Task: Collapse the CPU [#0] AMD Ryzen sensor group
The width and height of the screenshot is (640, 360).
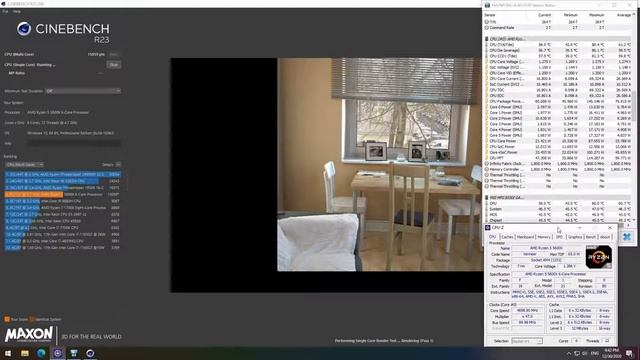Action: pyautogui.click(x=487, y=39)
